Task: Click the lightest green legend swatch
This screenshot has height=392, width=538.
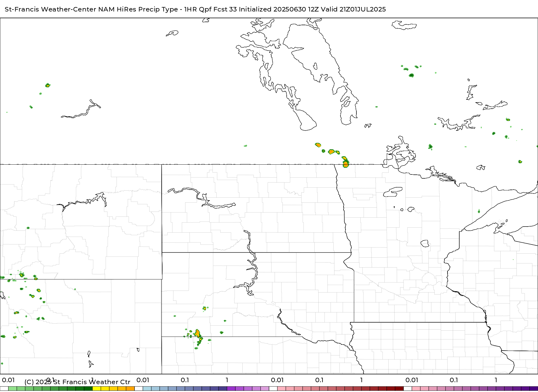Action: 13,389
